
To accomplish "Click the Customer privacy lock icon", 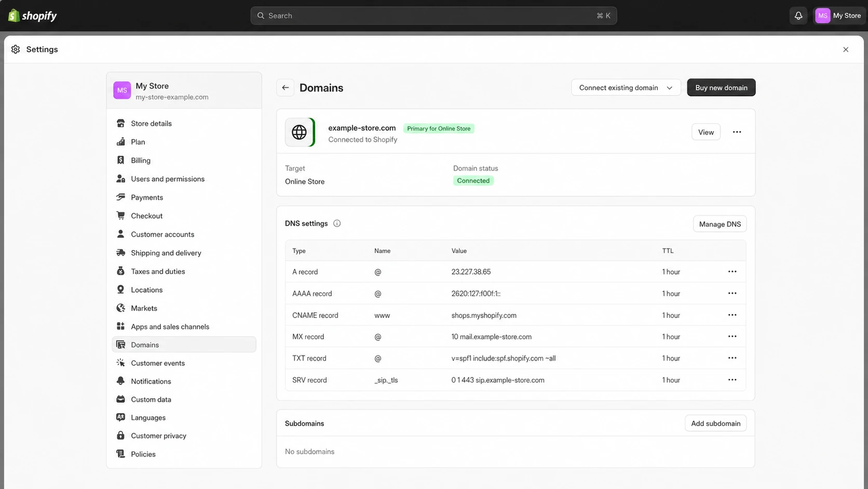I will point(120,435).
